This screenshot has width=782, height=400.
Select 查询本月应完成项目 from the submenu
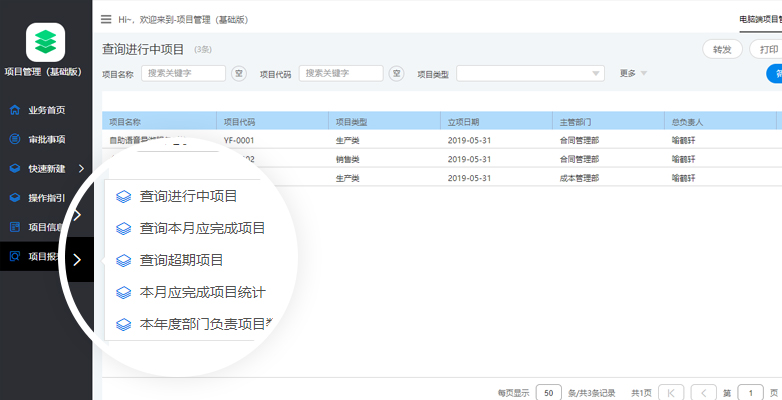pyautogui.click(x=202, y=228)
